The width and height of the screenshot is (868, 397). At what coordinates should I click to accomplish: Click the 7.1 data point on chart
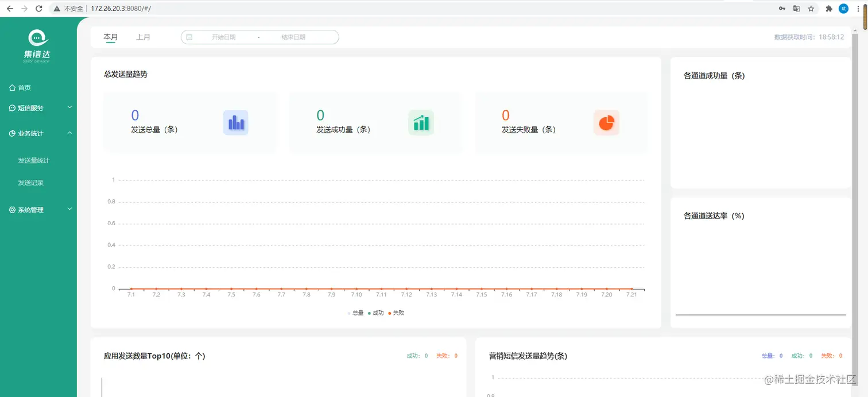point(131,288)
